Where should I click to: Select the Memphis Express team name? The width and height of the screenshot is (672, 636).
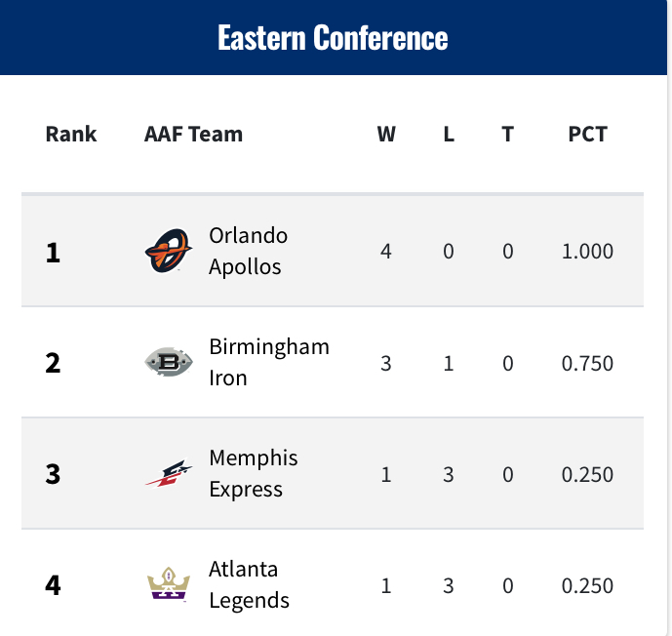click(254, 473)
